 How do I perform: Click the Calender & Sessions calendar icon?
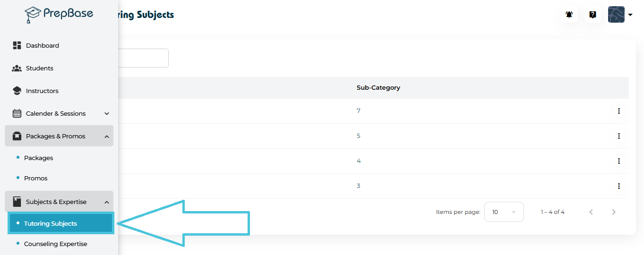click(x=17, y=113)
